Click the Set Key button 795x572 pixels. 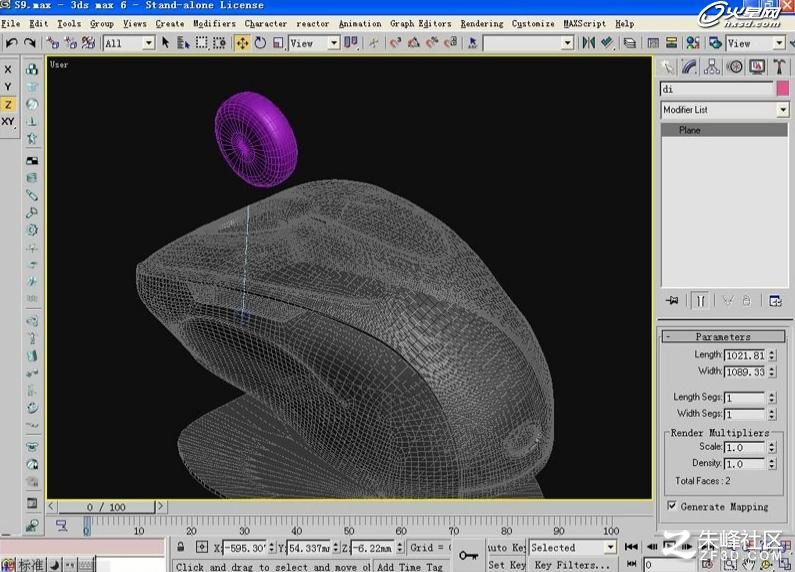(507, 564)
